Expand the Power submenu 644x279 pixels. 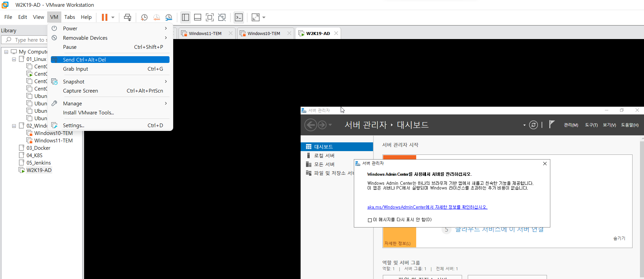(110, 29)
